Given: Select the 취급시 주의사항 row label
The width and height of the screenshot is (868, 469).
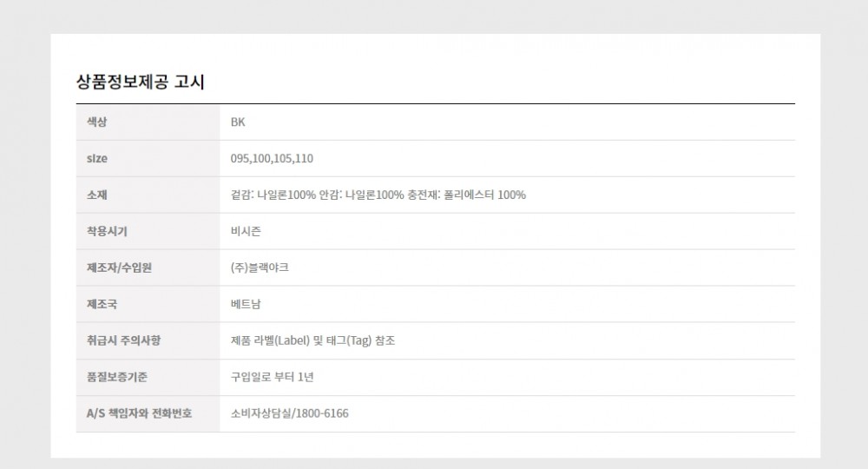Looking at the screenshot, I should tap(123, 340).
